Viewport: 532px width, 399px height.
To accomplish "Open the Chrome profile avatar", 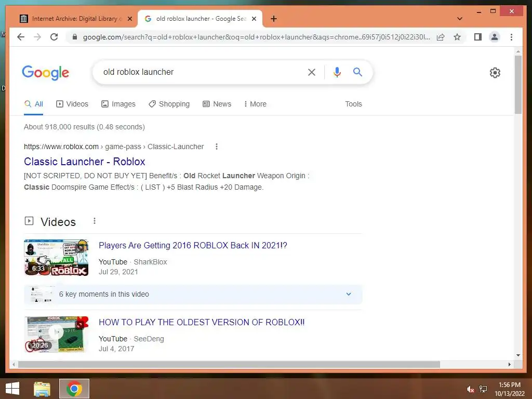I will [495, 37].
